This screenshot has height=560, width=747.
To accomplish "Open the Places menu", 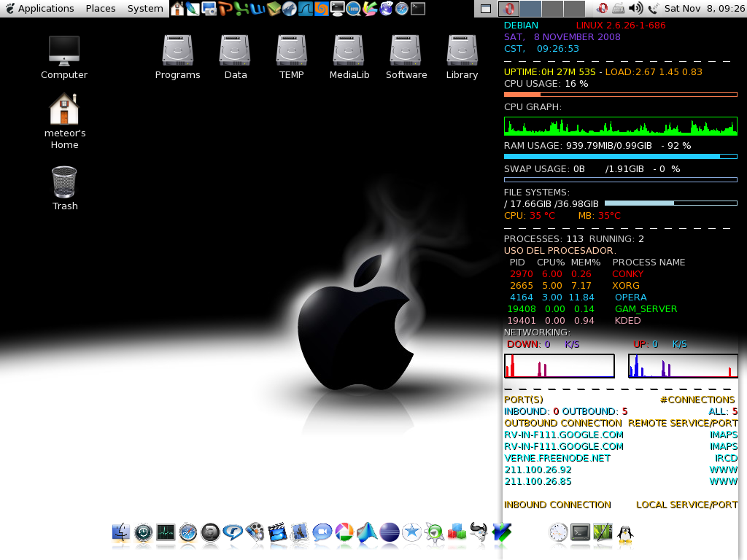I will click(x=101, y=9).
